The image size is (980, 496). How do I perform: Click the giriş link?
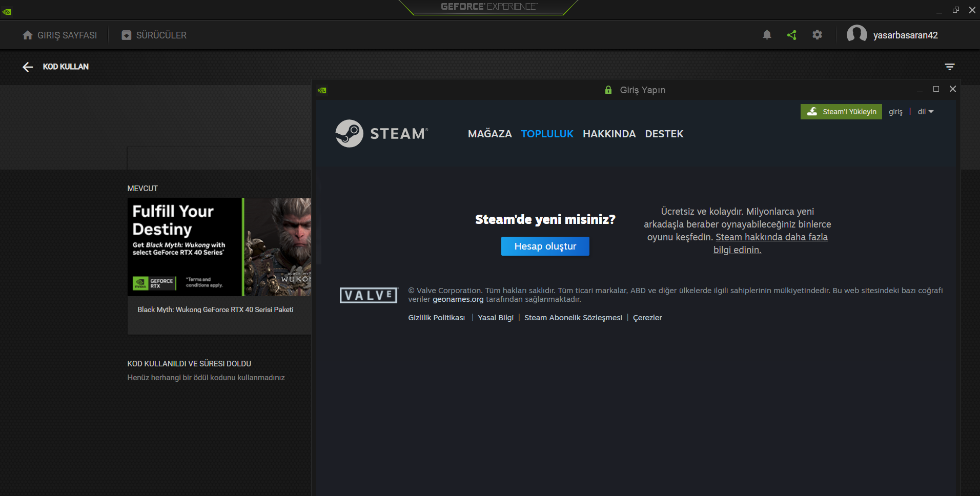(x=895, y=112)
